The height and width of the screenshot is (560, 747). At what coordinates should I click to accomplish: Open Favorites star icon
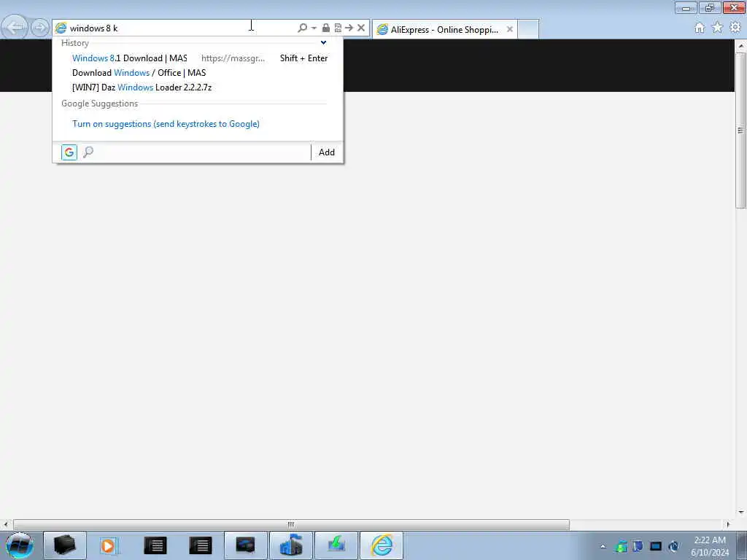pos(717,28)
